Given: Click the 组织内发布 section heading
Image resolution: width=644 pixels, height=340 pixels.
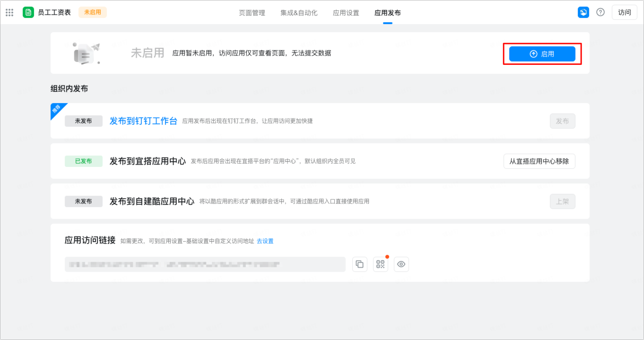Looking at the screenshot, I should click(x=69, y=88).
